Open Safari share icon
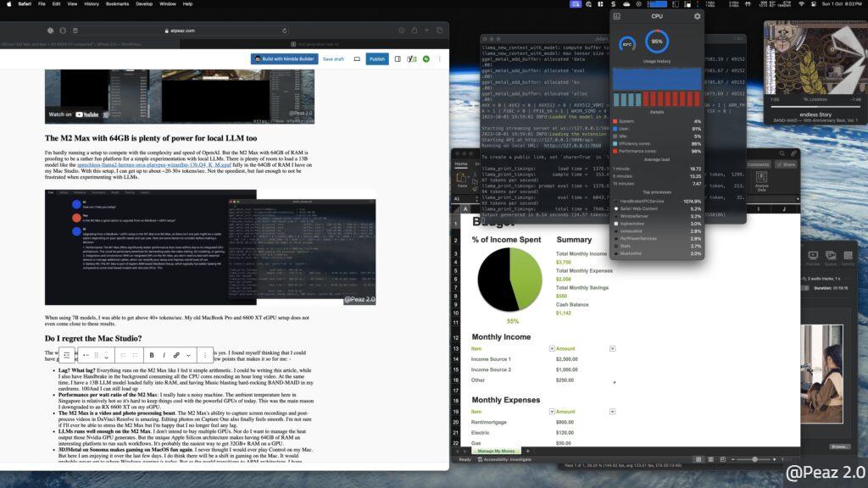 click(414, 30)
